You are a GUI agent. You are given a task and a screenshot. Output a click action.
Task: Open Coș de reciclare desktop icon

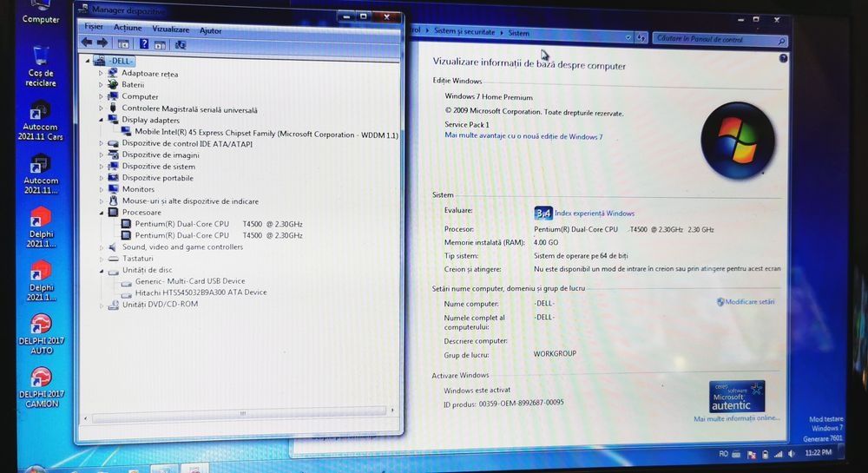click(x=41, y=65)
